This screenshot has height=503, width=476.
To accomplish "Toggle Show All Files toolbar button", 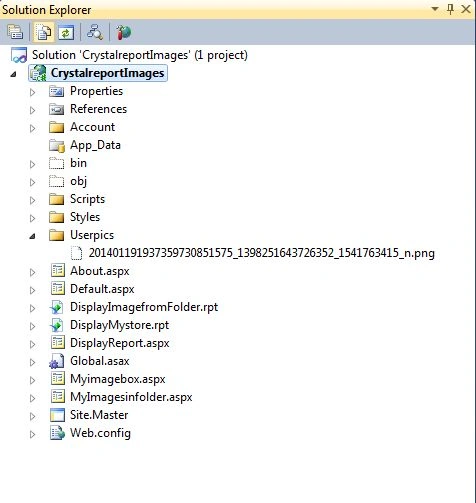I will click(x=43, y=32).
